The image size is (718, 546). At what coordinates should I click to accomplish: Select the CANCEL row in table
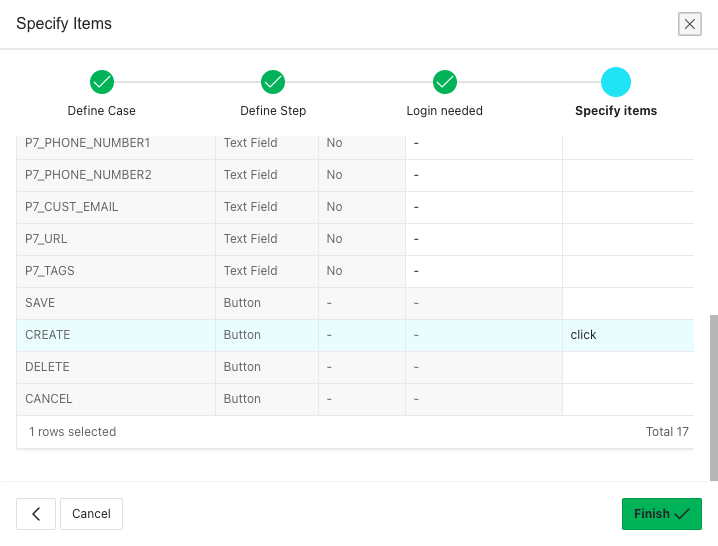pyautogui.click(x=115, y=399)
